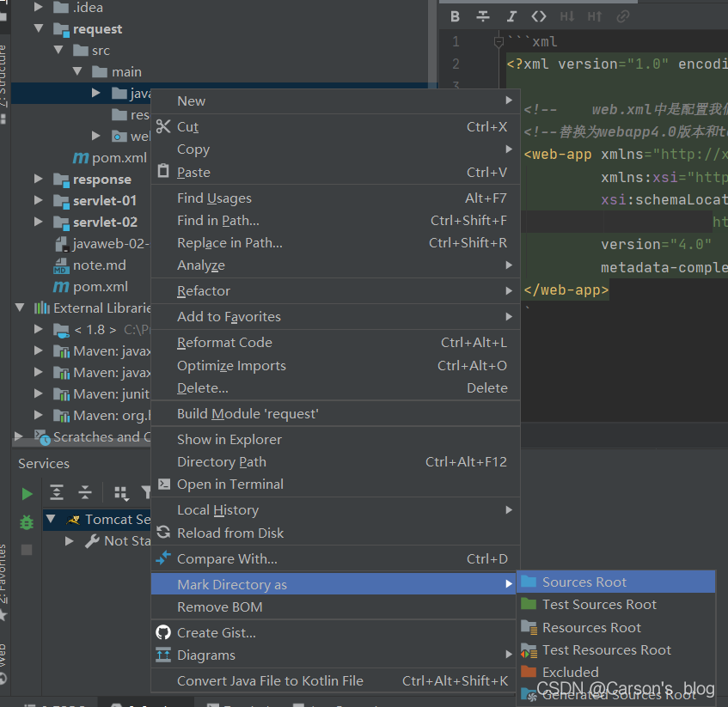
Task: Click the GitHub icon for Create Gist
Action: (163, 632)
